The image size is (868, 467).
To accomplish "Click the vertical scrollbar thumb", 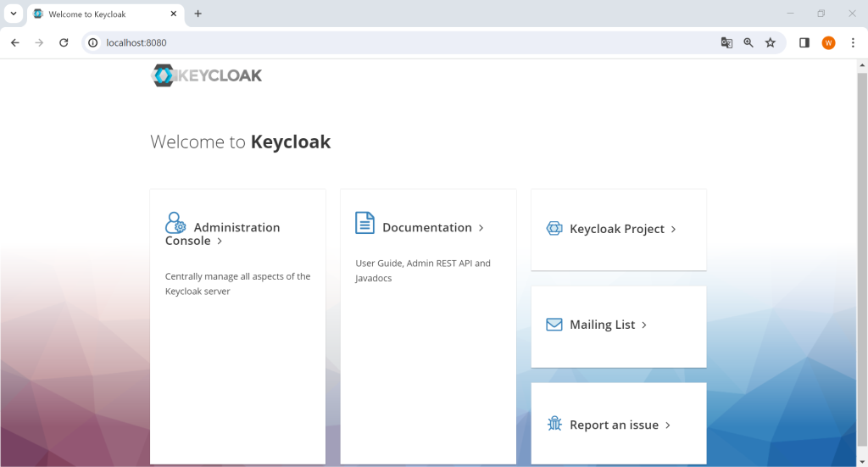I will pos(862,259).
